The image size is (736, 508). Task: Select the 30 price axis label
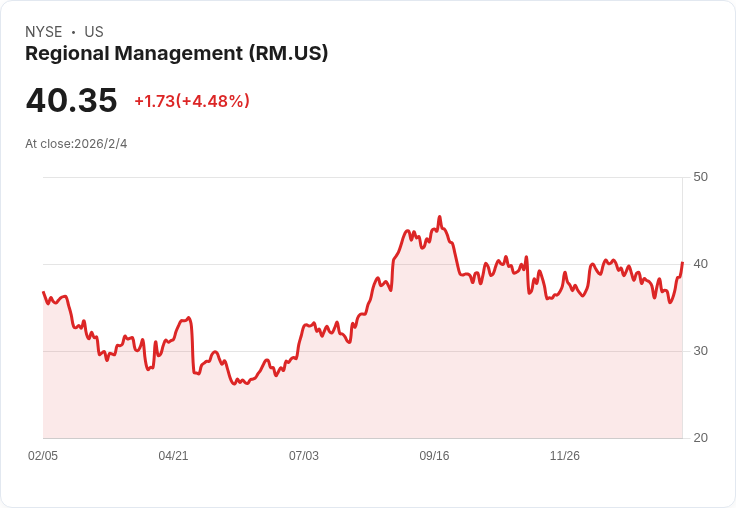700,351
